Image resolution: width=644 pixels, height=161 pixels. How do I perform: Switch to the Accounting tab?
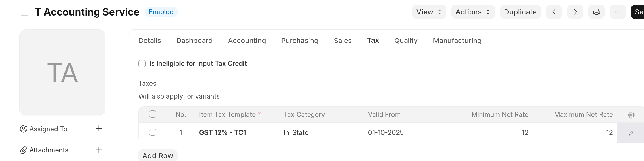click(247, 41)
